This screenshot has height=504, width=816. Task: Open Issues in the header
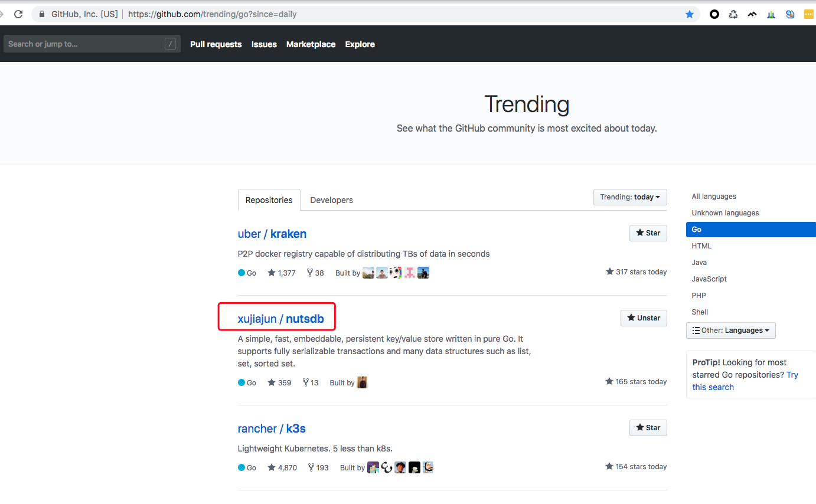click(264, 44)
